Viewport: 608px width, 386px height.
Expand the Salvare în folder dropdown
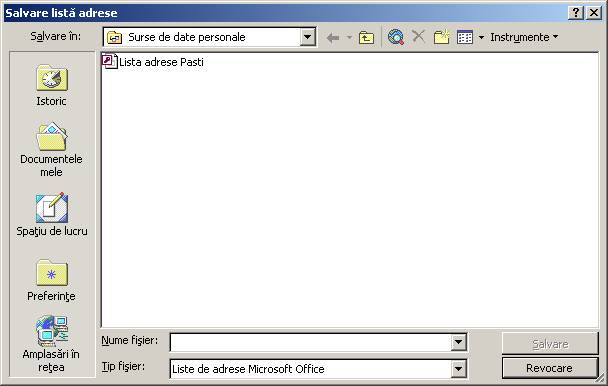tap(307, 37)
